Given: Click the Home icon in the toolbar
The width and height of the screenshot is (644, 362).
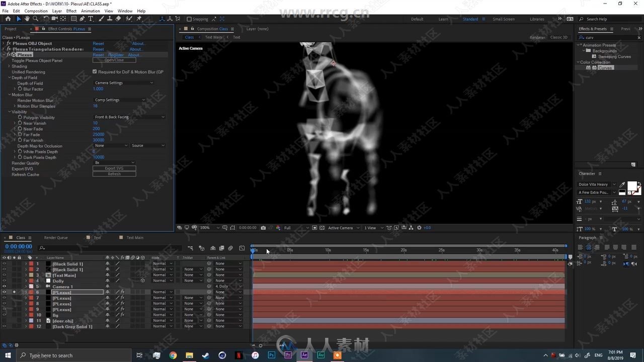Looking at the screenshot, I should coord(8,19).
